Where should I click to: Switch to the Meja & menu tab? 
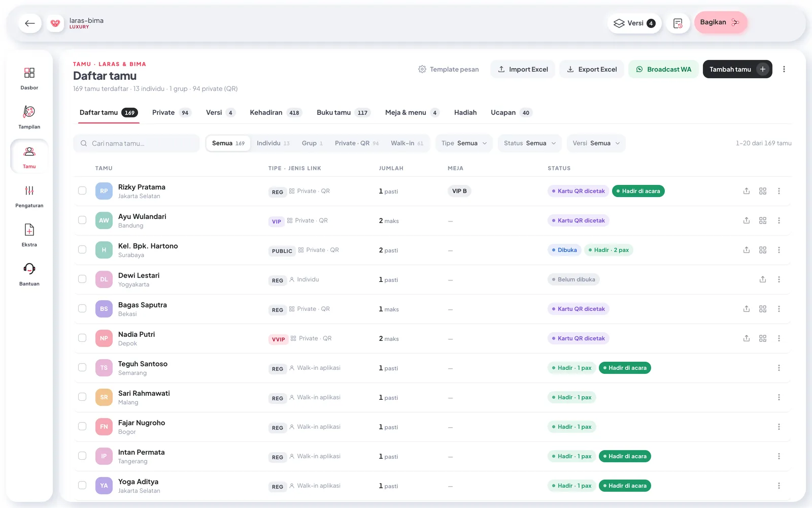click(x=412, y=112)
